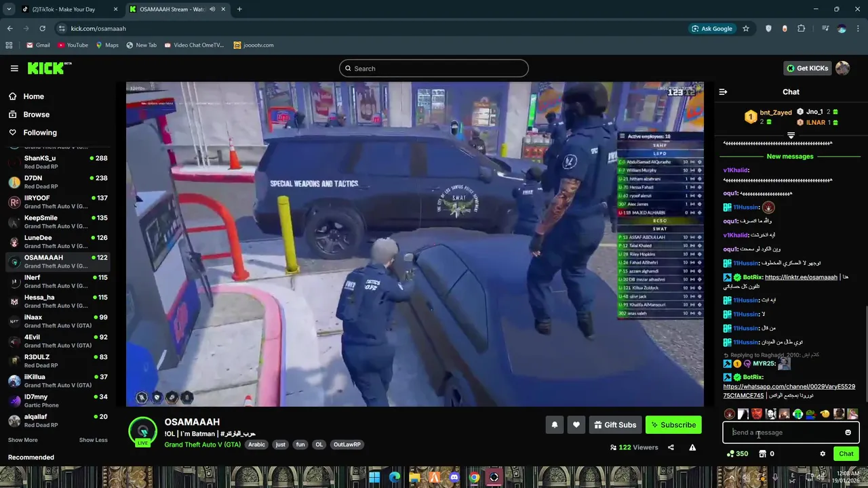Screen dimensions: 868x488
Task: Click Ask Google button in address bar
Action: click(712, 28)
